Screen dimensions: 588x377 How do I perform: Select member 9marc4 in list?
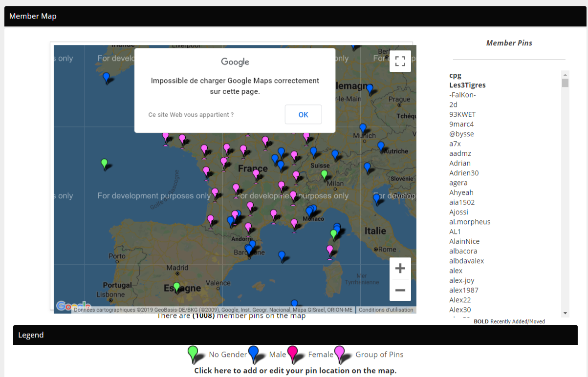(x=462, y=124)
